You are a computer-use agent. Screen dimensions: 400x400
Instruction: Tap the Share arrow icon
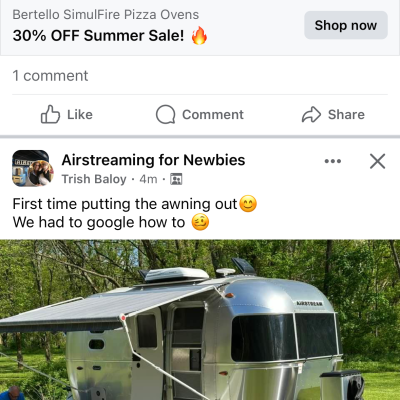pyautogui.click(x=311, y=114)
